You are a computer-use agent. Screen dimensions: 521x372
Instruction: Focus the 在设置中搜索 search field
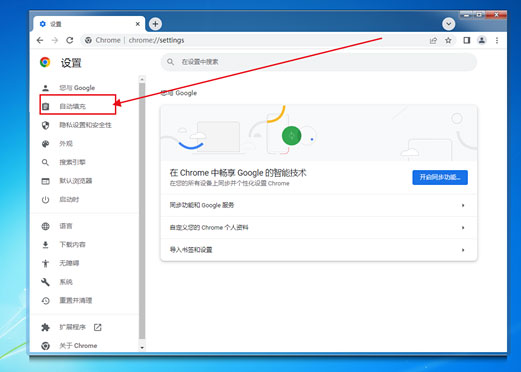point(319,62)
